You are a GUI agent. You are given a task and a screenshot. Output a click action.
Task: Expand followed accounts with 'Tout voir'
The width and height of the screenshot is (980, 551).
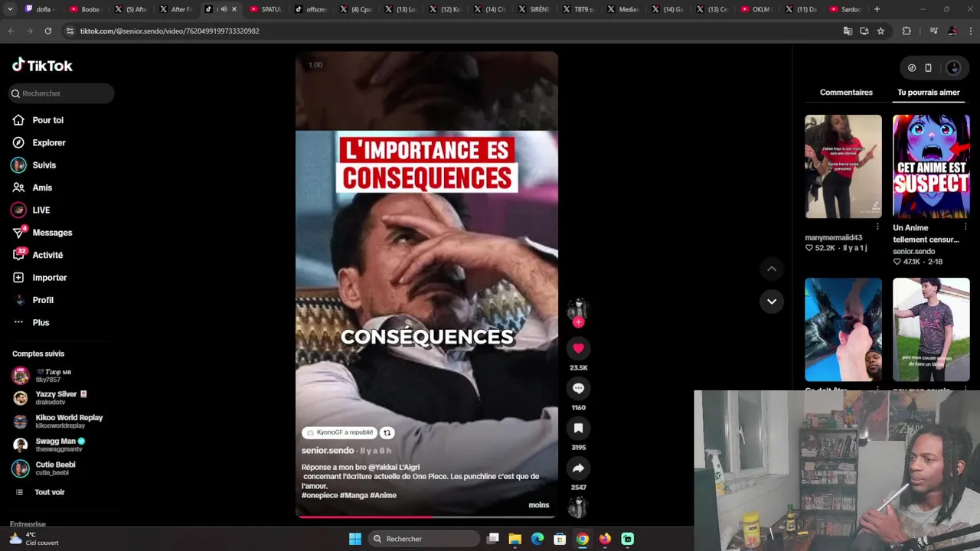pos(49,492)
